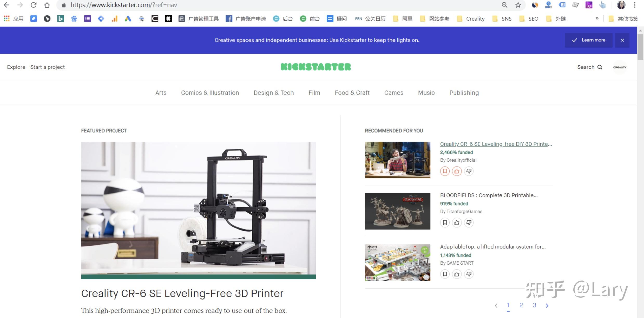Bookmark this page with star icon
The width and height of the screenshot is (644, 318).
tap(518, 5)
